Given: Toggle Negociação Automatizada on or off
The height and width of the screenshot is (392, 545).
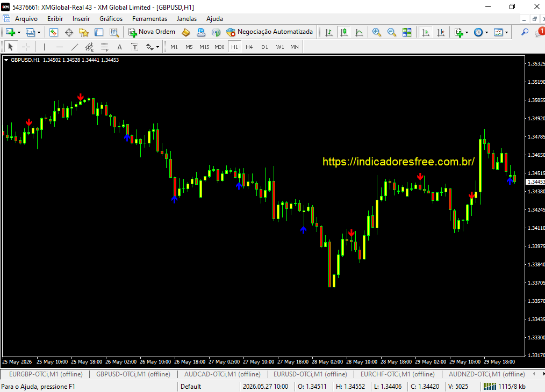Looking at the screenshot, I should (269, 32).
